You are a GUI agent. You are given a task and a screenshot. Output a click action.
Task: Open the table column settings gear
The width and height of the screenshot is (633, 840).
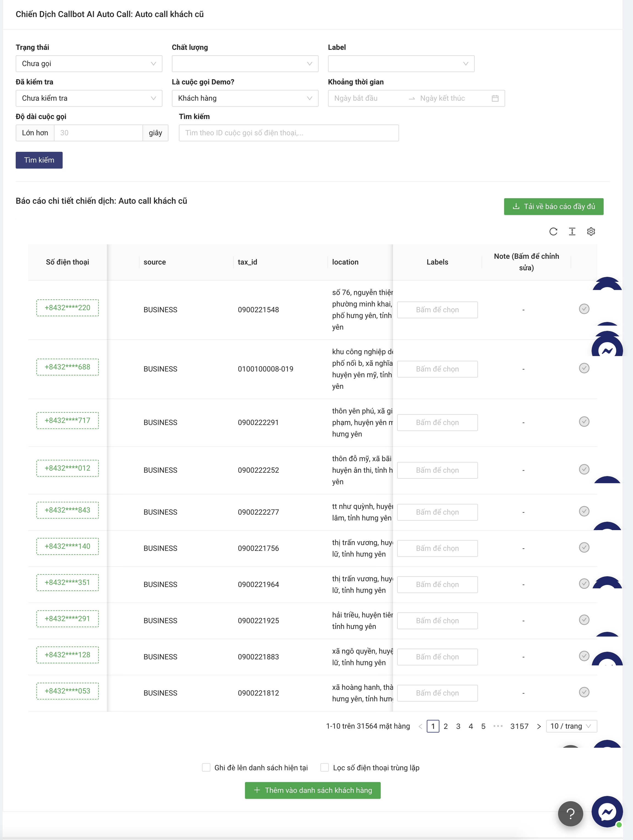(590, 231)
